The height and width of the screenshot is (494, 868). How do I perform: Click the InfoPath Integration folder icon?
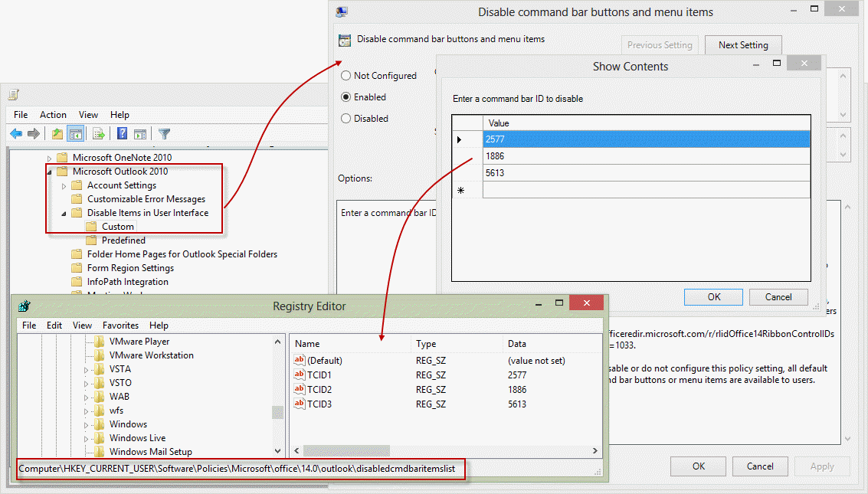point(77,282)
